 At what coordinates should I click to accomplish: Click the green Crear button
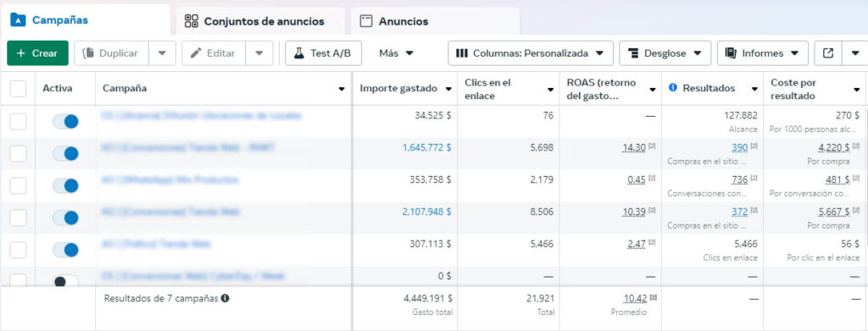pyautogui.click(x=37, y=53)
